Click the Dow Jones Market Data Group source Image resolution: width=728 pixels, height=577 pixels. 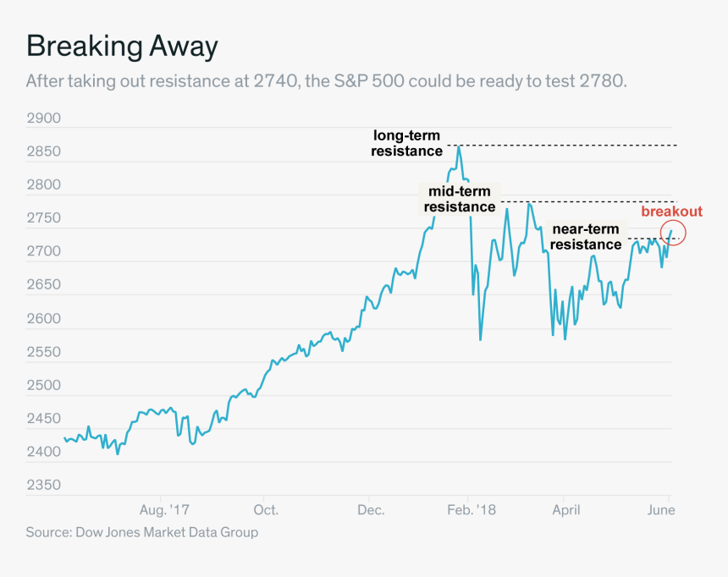(141, 532)
